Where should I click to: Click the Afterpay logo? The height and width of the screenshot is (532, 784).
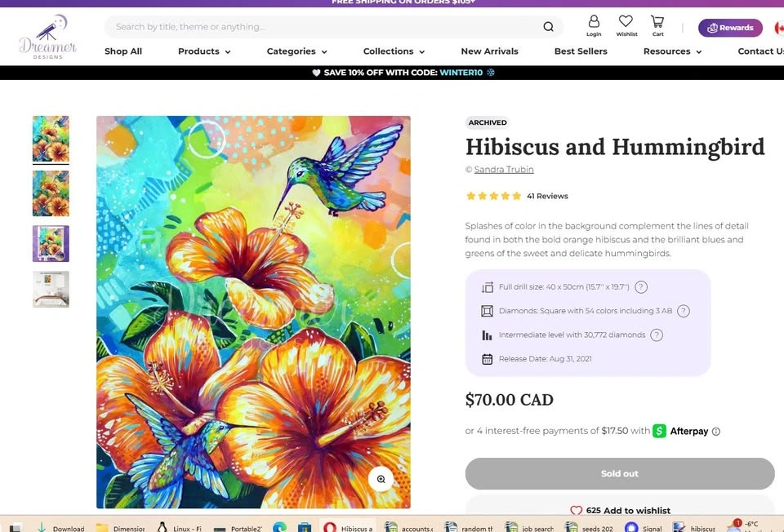(x=680, y=431)
